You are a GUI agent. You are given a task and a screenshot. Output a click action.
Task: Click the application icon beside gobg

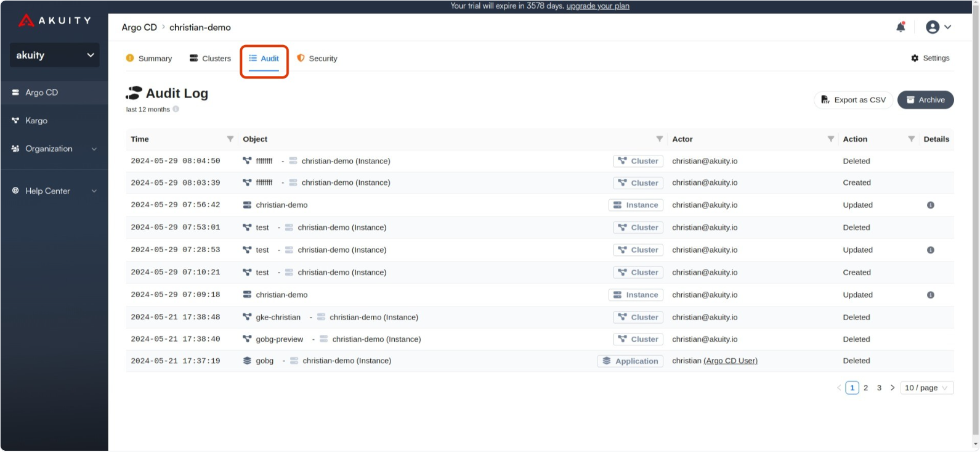click(247, 361)
